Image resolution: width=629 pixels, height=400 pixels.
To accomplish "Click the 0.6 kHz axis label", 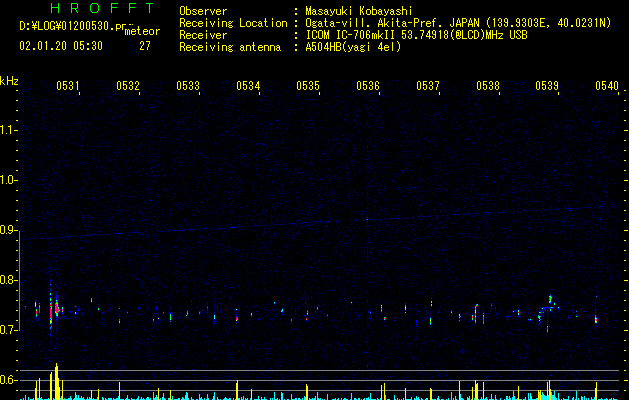I will (9, 380).
